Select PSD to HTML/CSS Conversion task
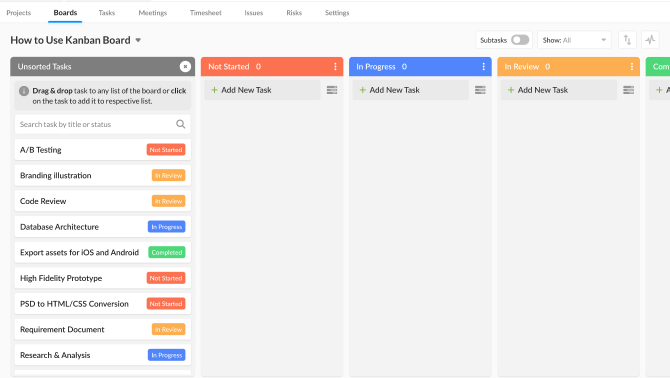This screenshot has height=378, width=670. 103,304
